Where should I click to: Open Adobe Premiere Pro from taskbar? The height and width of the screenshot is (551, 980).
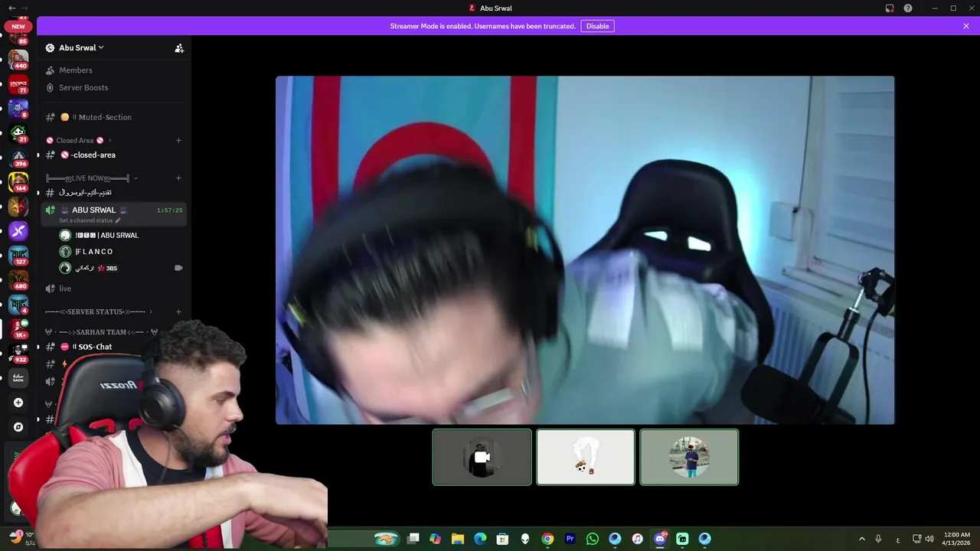(570, 539)
